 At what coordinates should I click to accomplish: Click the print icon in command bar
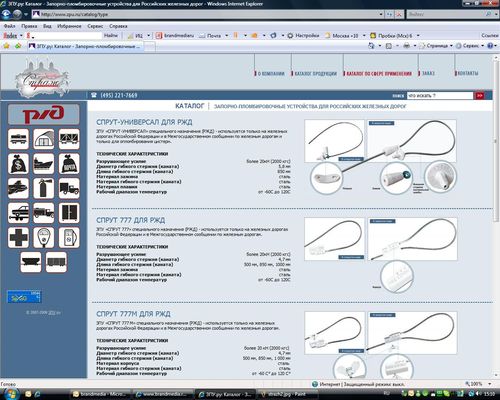coord(406,46)
